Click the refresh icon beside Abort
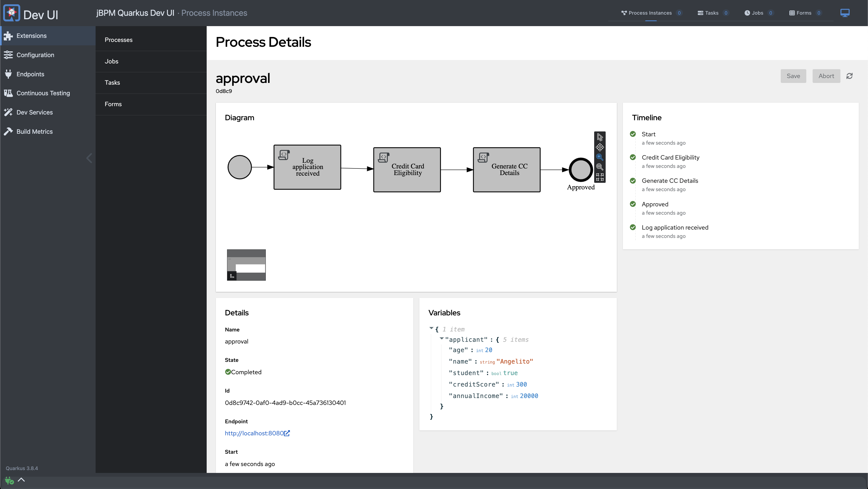 tap(849, 76)
